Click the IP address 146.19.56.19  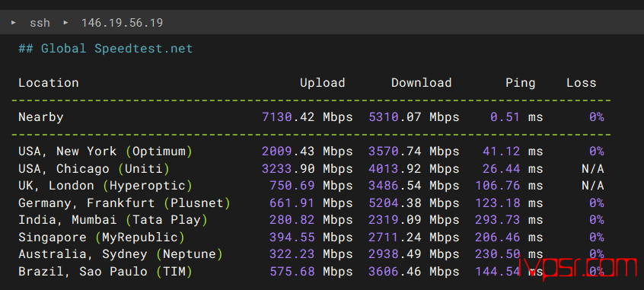122,23
